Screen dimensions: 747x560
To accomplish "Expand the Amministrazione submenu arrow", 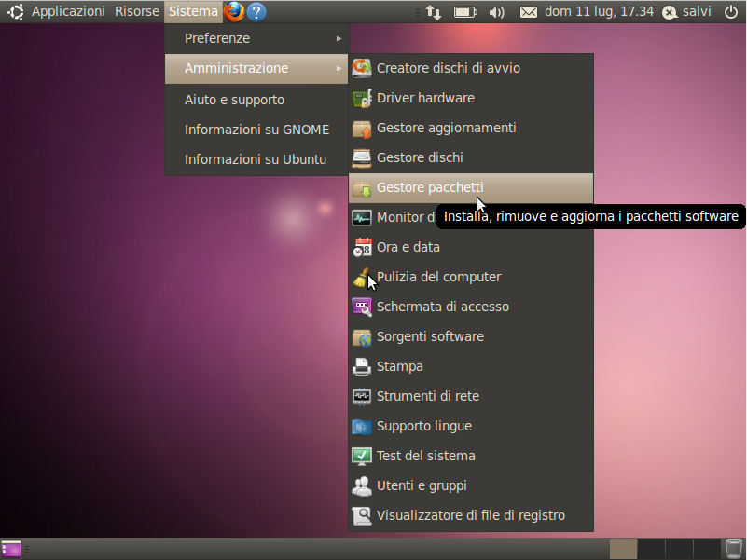I will (x=339, y=69).
